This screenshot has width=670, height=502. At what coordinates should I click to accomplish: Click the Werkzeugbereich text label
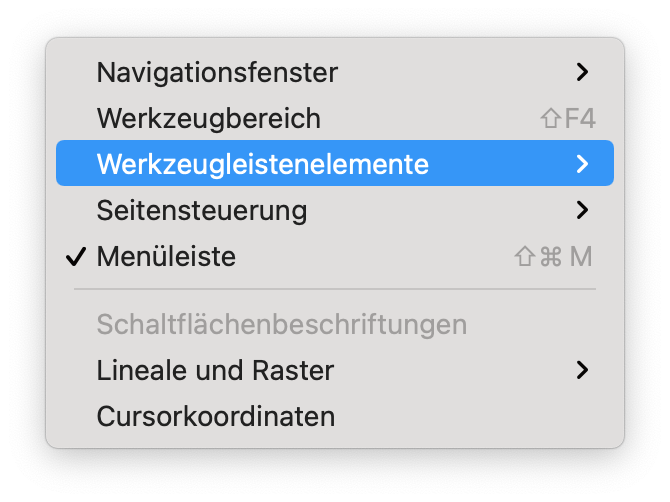pos(209,118)
